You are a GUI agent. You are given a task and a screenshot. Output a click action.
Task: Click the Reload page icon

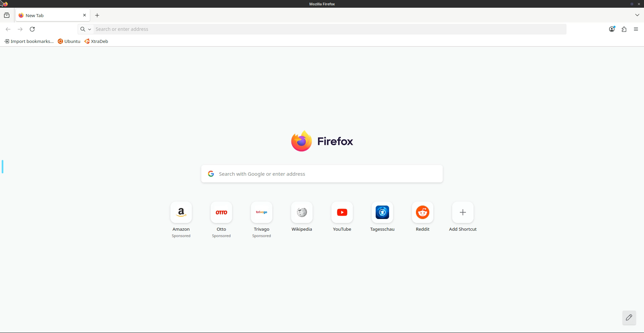pyautogui.click(x=32, y=29)
